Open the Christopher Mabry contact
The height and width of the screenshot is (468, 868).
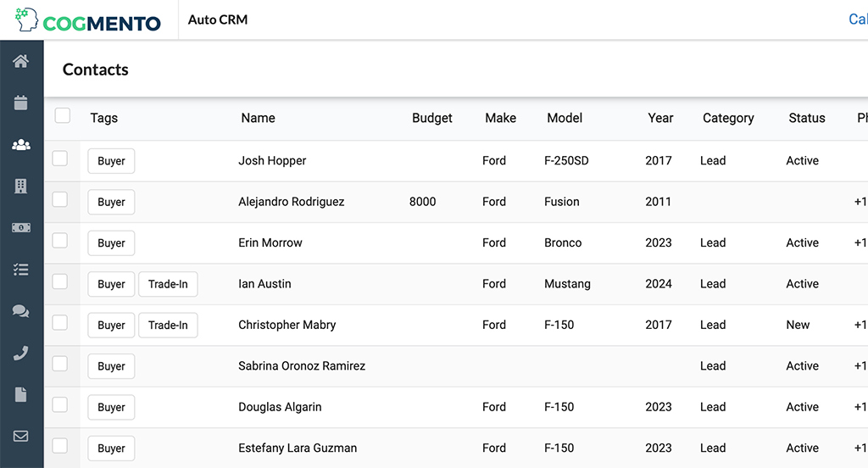[287, 325]
